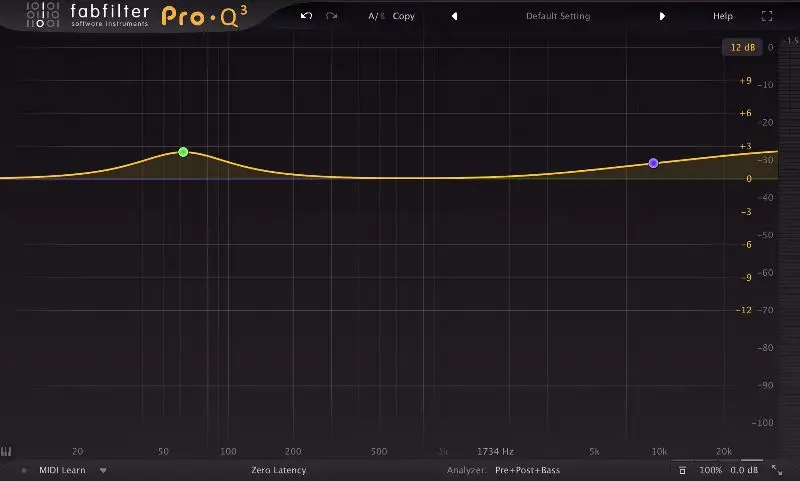Click the Redo arrow icon
The image size is (800, 481).
click(x=331, y=16)
